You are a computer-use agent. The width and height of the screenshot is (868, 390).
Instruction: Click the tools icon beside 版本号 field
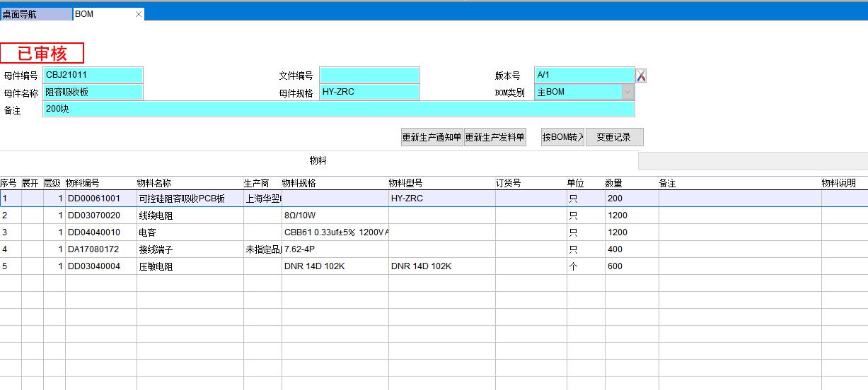(641, 76)
